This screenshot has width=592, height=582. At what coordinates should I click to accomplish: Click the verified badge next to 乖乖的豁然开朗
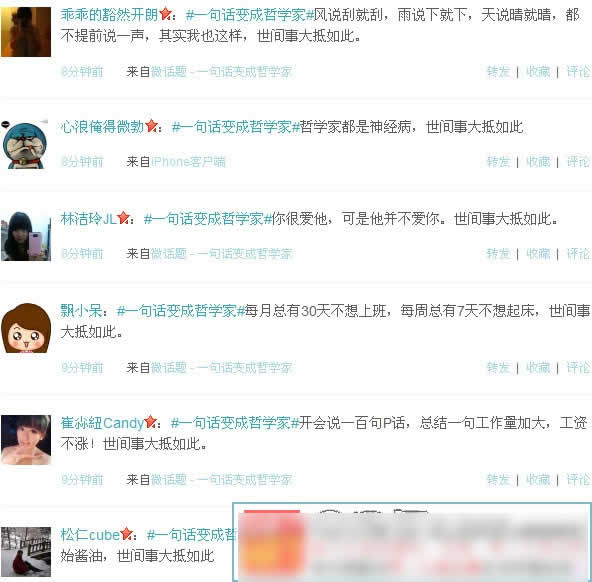tap(165, 14)
